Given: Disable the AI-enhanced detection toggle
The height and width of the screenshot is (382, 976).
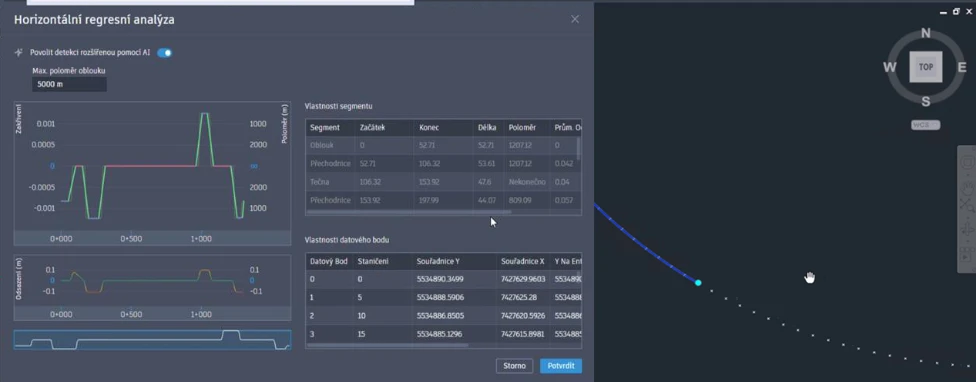Looking at the screenshot, I should [x=164, y=53].
